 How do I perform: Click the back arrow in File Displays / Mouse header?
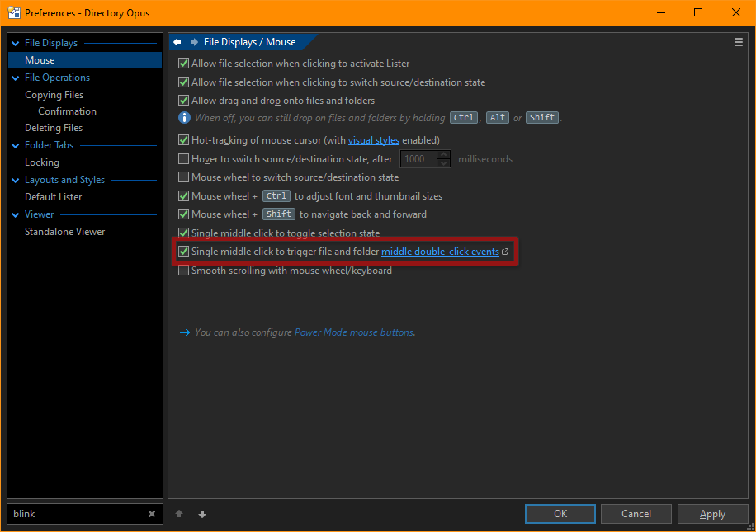(177, 42)
